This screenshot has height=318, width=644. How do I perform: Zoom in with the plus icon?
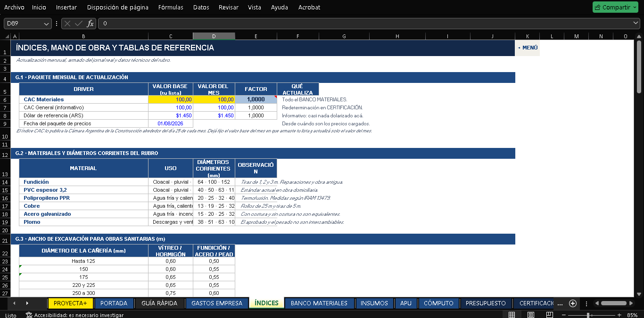point(619,315)
